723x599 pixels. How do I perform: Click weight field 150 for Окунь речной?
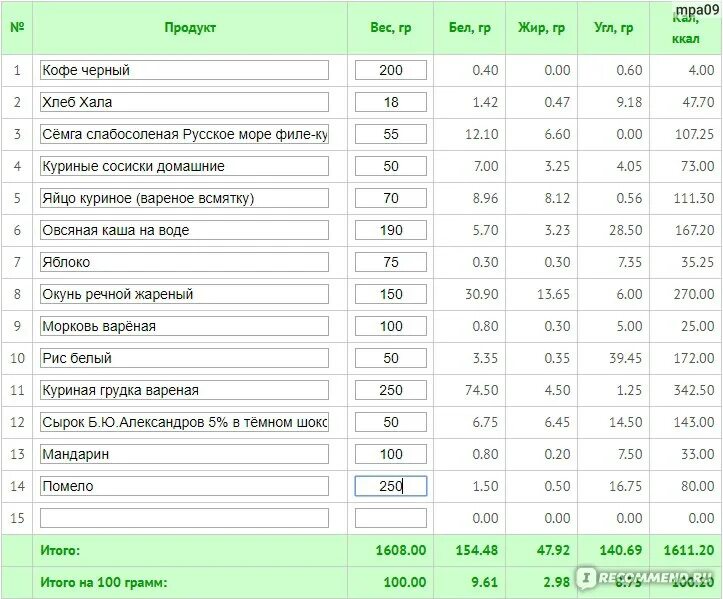(391, 294)
